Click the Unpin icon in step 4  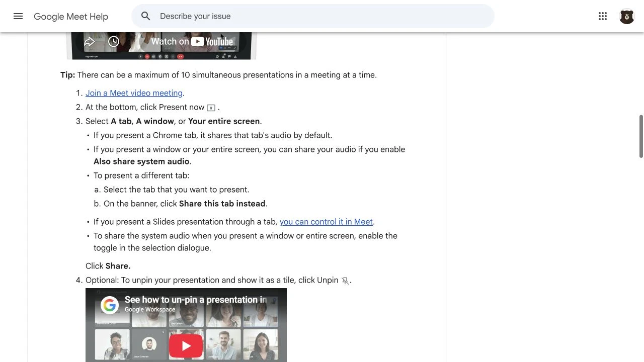coord(345,281)
